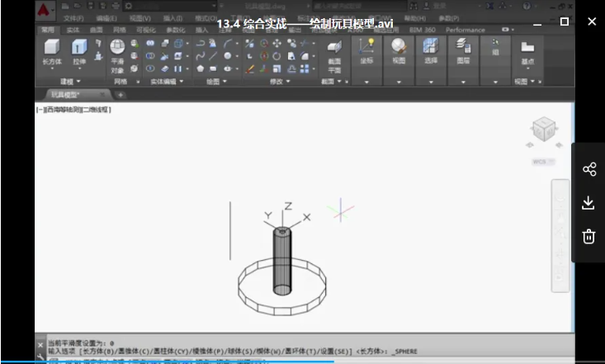
Task: Open the Help question mark icon
Action: tap(527, 6)
